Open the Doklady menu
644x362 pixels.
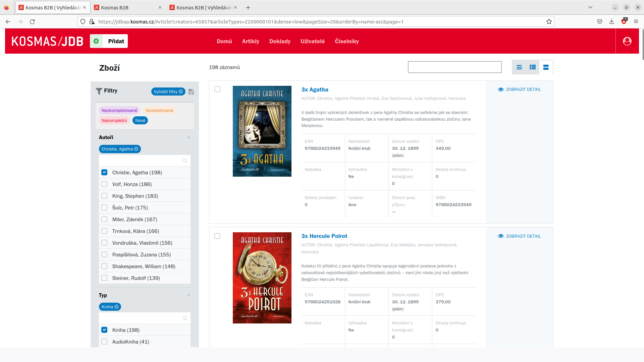pyautogui.click(x=280, y=41)
